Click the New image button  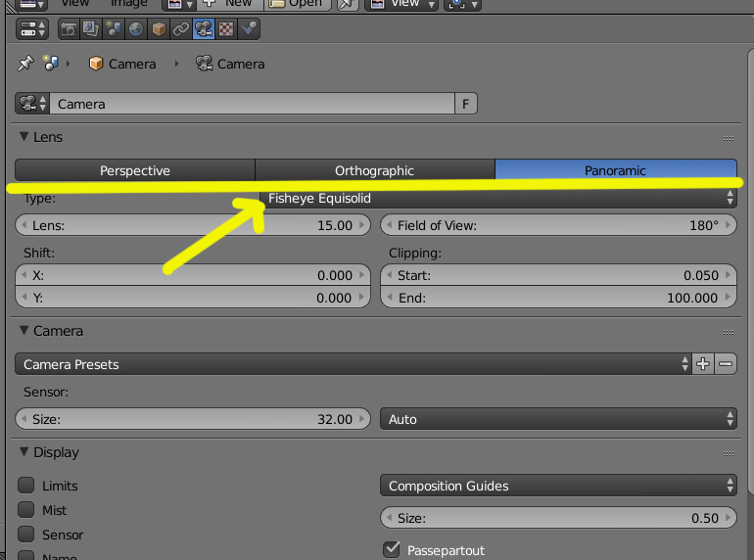pos(231,4)
